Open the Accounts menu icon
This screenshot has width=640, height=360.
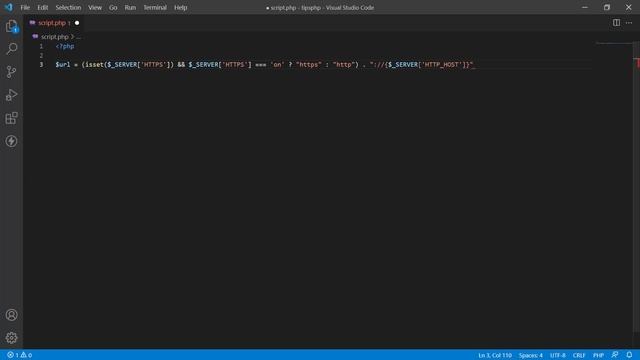(11, 315)
